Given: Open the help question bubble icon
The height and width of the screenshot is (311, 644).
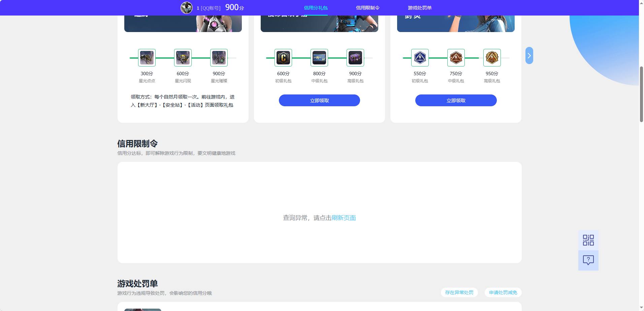Looking at the screenshot, I should pyautogui.click(x=588, y=260).
